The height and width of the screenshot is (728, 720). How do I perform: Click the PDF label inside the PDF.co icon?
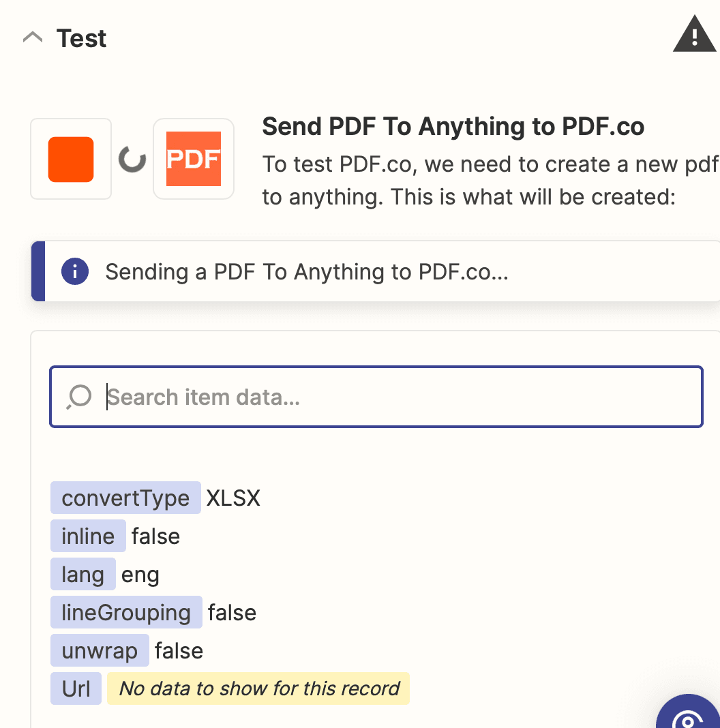point(194,159)
